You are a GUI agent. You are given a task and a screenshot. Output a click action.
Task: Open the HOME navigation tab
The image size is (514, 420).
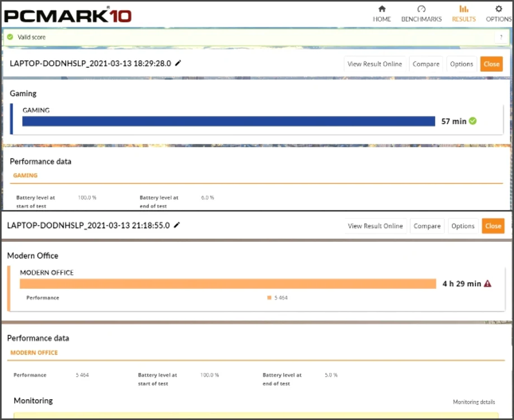pos(382,14)
